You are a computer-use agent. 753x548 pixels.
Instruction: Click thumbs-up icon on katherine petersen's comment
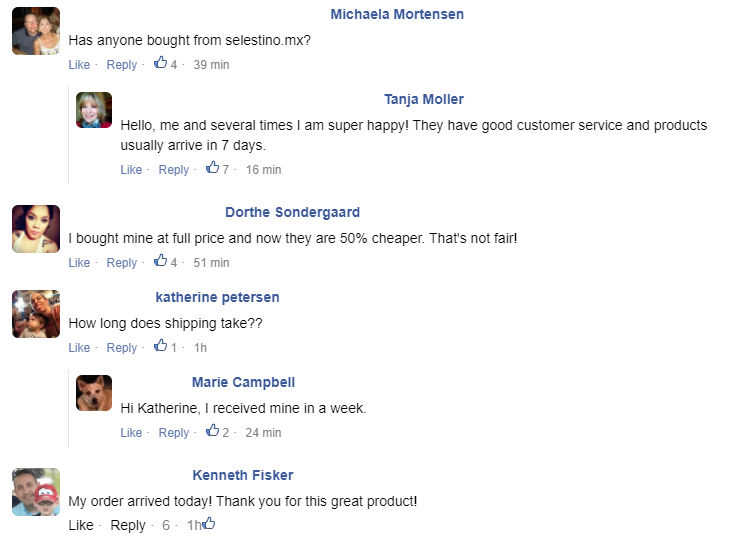coord(160,346)
